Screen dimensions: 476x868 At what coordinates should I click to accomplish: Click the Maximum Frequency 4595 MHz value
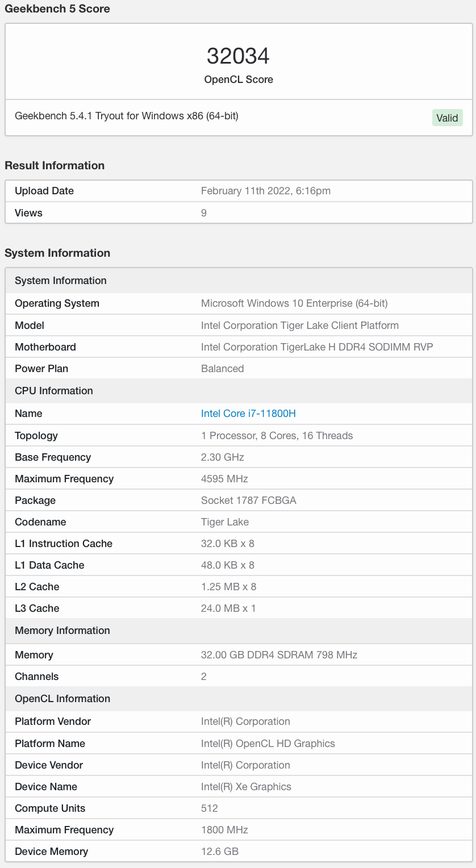point(225,478)
